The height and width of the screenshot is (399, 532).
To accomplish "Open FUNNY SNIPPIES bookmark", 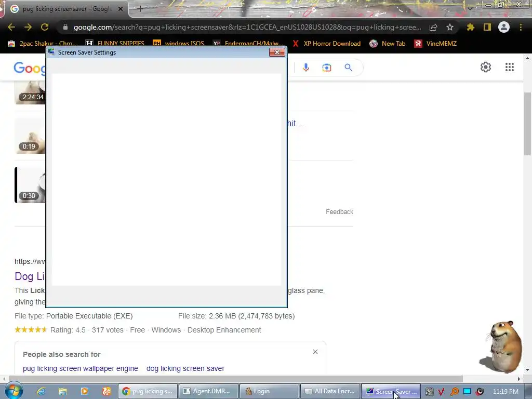I will pyautogui.click(x=115, y=44).
